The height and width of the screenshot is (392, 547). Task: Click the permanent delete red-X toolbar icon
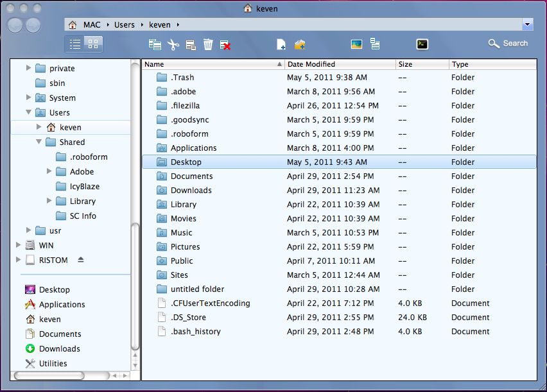point(225,44)
